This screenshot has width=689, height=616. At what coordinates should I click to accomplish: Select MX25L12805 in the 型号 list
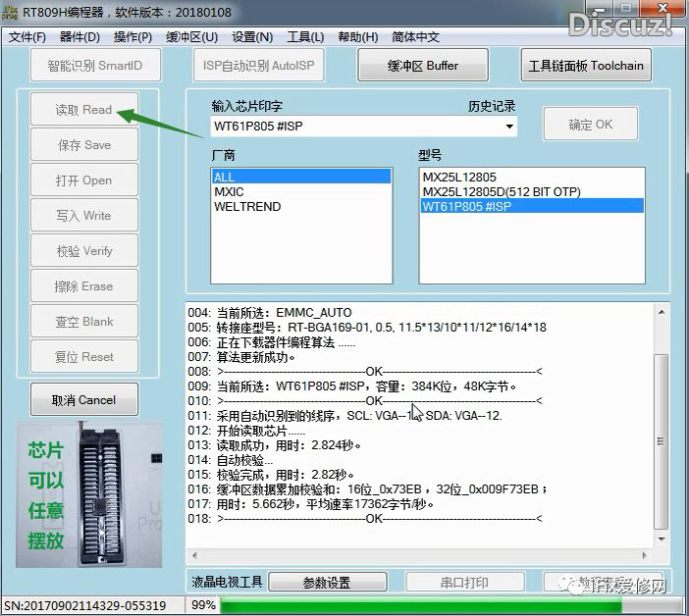[532, 177]
